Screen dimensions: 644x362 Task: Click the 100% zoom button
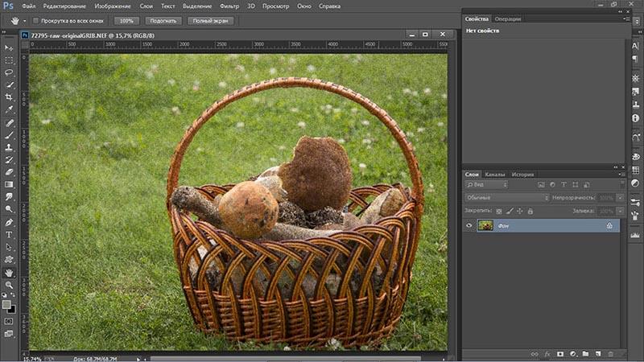[126, 21]
